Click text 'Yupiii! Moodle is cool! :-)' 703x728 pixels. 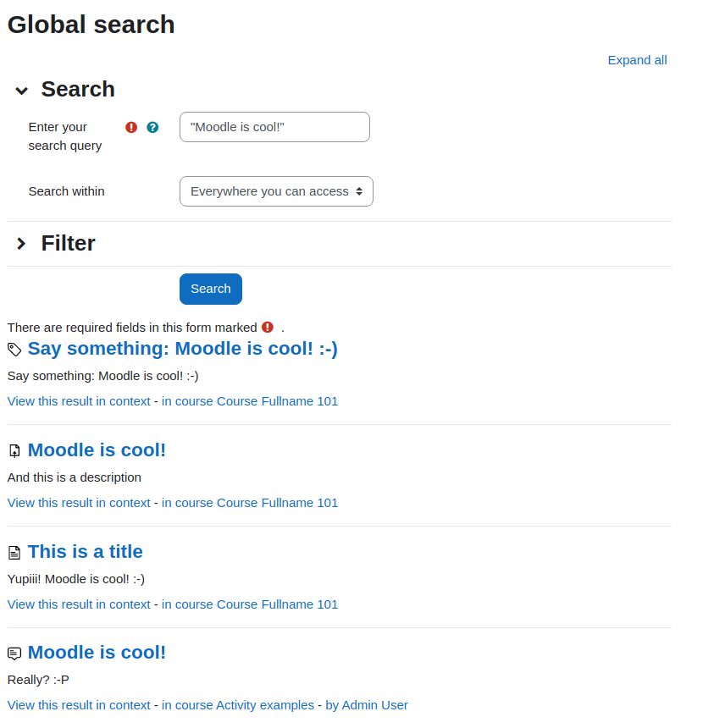pyautogui.click(x=76, y=579)
